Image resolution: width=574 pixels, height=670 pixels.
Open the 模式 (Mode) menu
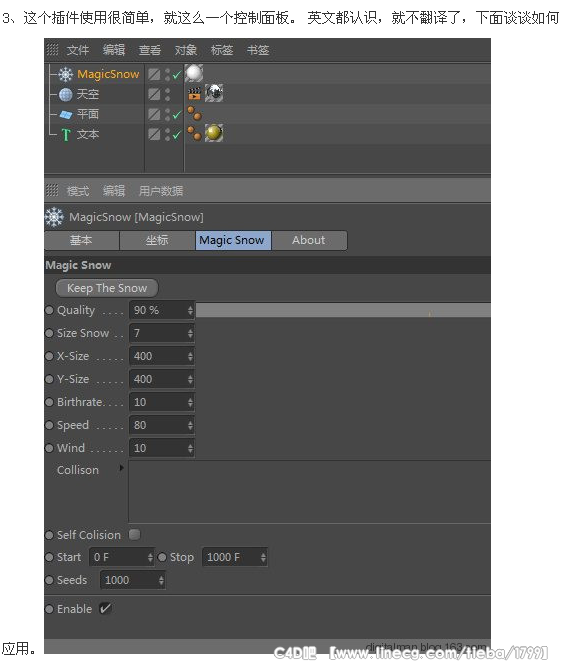click(x=78, y=191)
